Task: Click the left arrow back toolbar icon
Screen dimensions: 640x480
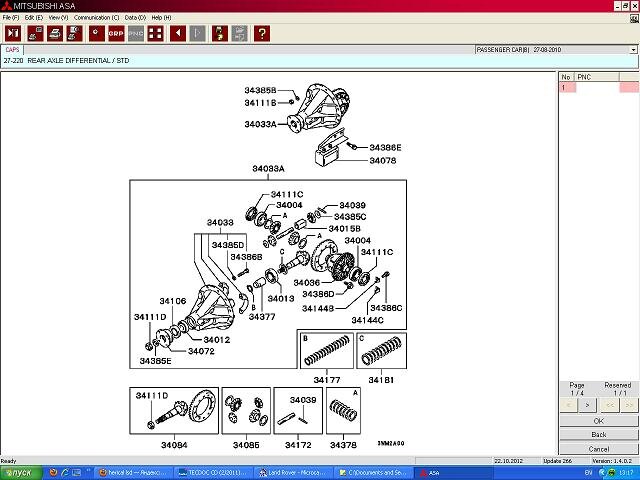Action: pos(178,33)
